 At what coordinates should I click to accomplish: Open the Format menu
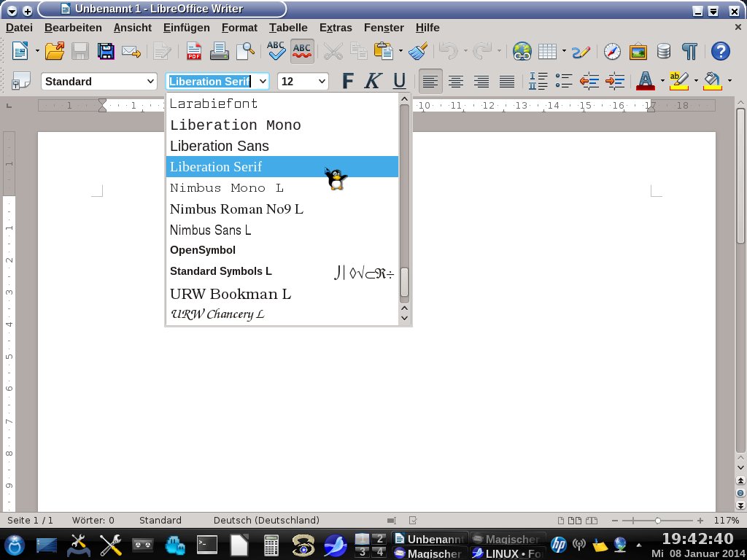click(x=239, y=28)
